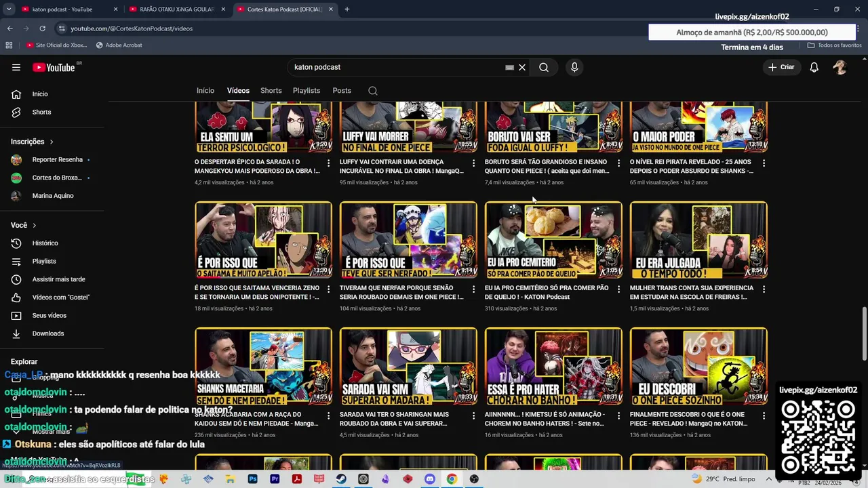Open the Eu era julgada video thumbnail
Screen dimensions: 868x488
[698, 240]
